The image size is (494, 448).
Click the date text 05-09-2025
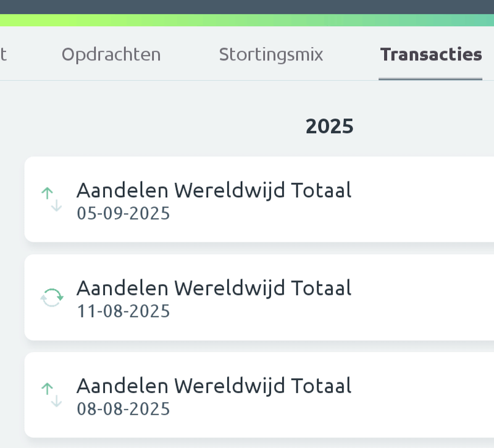click(124, 214)
